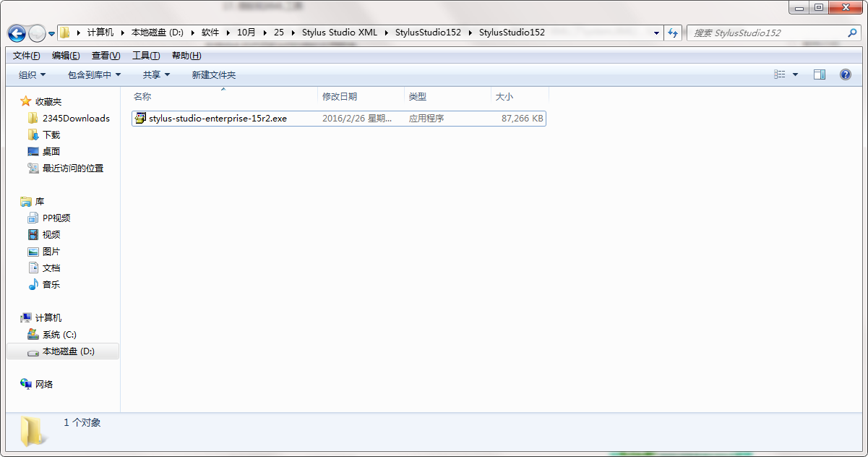Screen dimensions: 868x457
Task: Click the change view icon
Action: pos(780,74)
